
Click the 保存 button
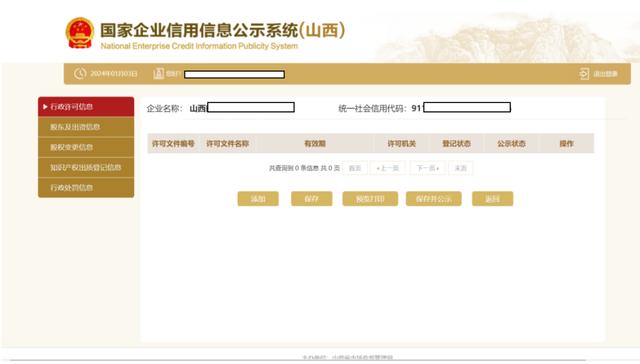[311, 199]
